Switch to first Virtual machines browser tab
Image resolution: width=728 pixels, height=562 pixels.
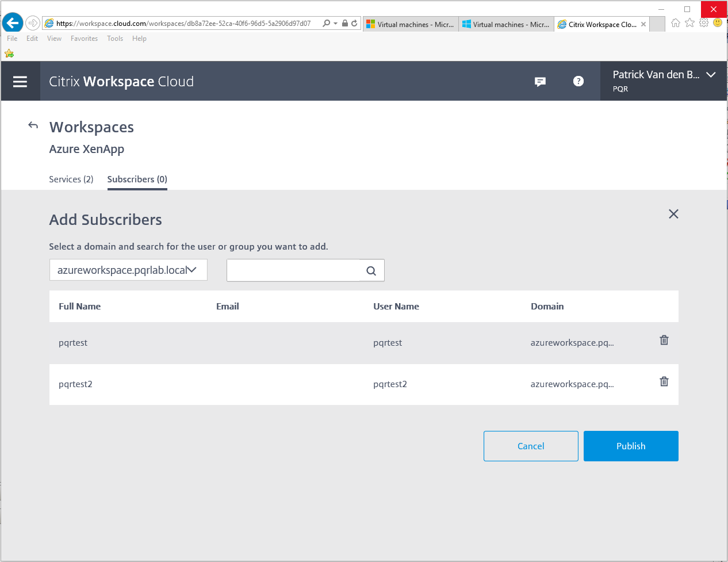point(411,24)
